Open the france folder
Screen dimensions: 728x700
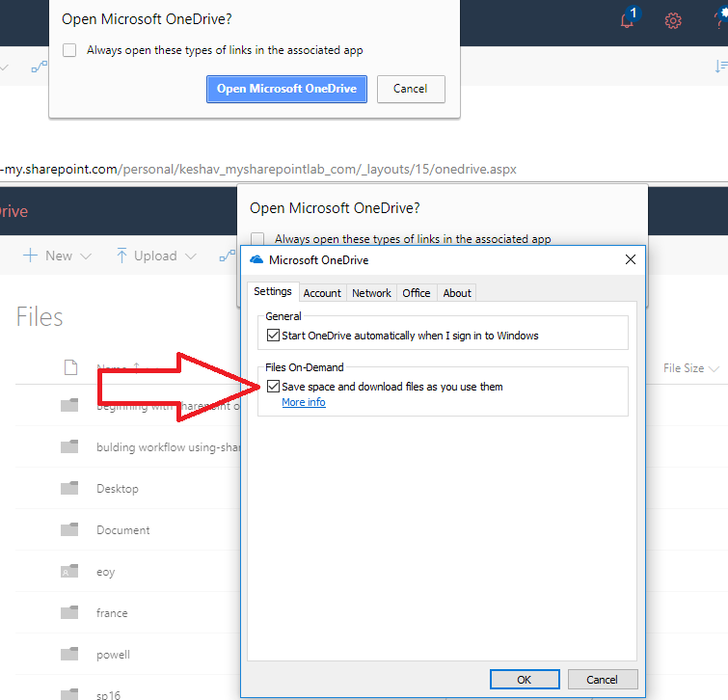coord(112,612)
